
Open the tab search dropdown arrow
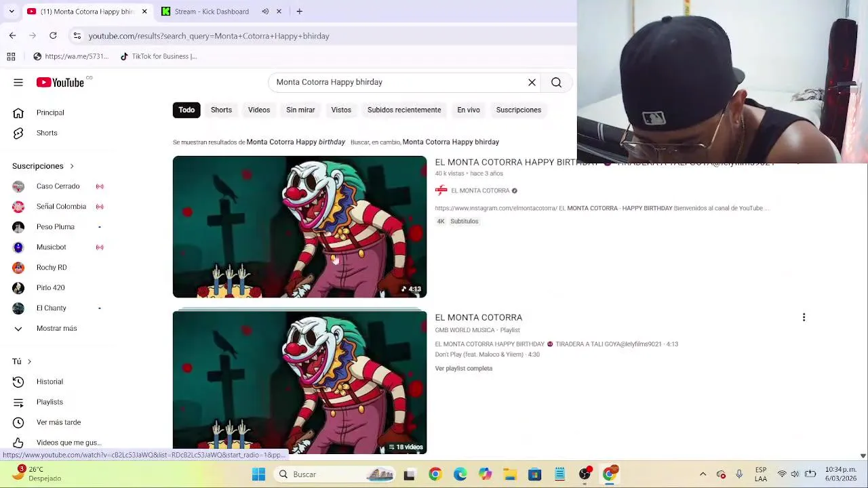click(12, 12)
